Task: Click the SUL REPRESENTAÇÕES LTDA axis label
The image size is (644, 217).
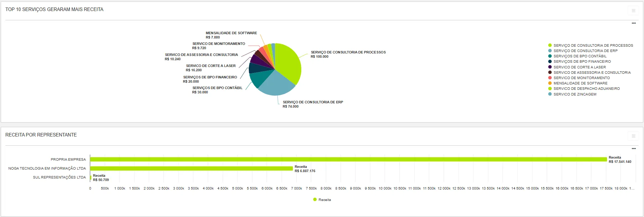Action: (x=59, y=177)
